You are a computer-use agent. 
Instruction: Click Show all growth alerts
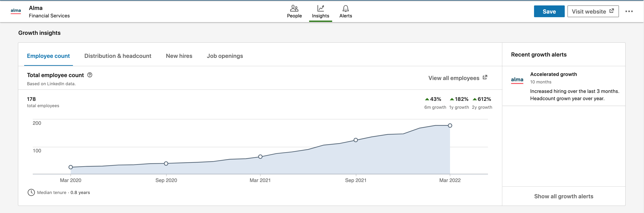(x=564, y=196)
